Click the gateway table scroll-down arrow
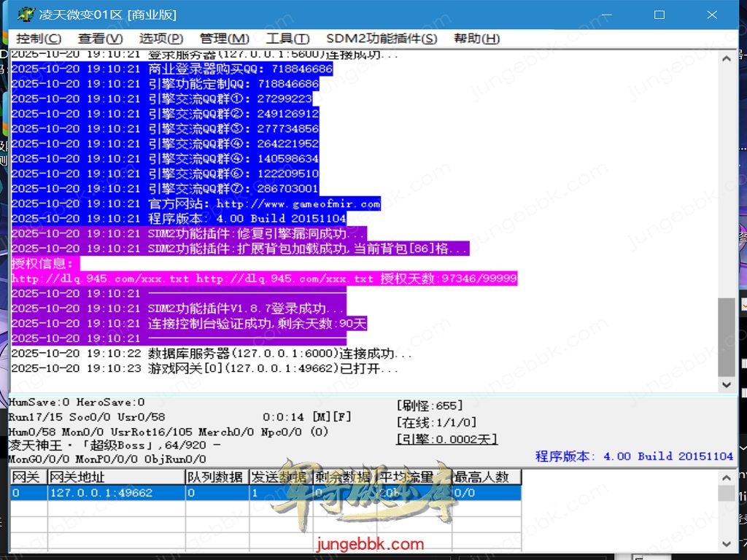The height and width of the screenshot is (560, 747). (727, 543)
